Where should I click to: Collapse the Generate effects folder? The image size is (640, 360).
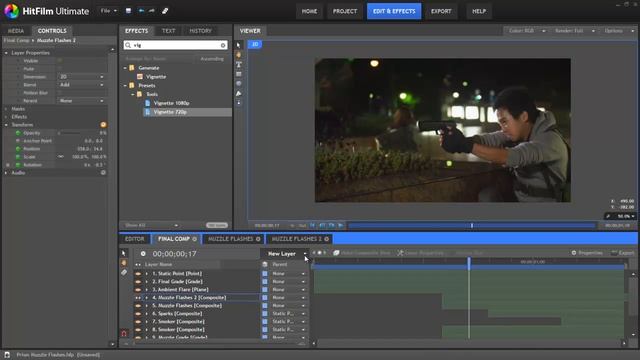(x=125, y=68)
